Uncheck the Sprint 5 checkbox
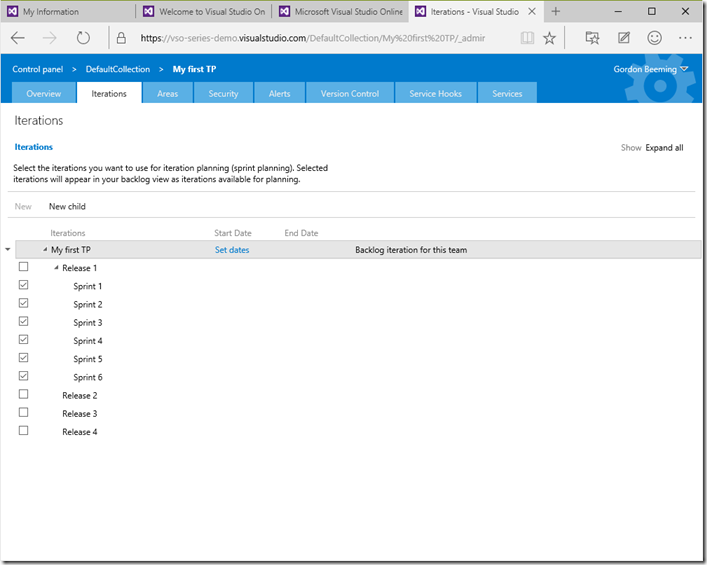Image resolution: width=707 pixels, height=565 pixels. pyautogui.click(x=23, y=358)
